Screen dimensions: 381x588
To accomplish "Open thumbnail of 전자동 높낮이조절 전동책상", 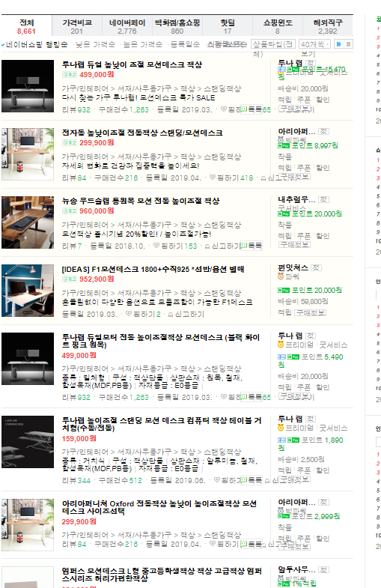I will 28,154.
